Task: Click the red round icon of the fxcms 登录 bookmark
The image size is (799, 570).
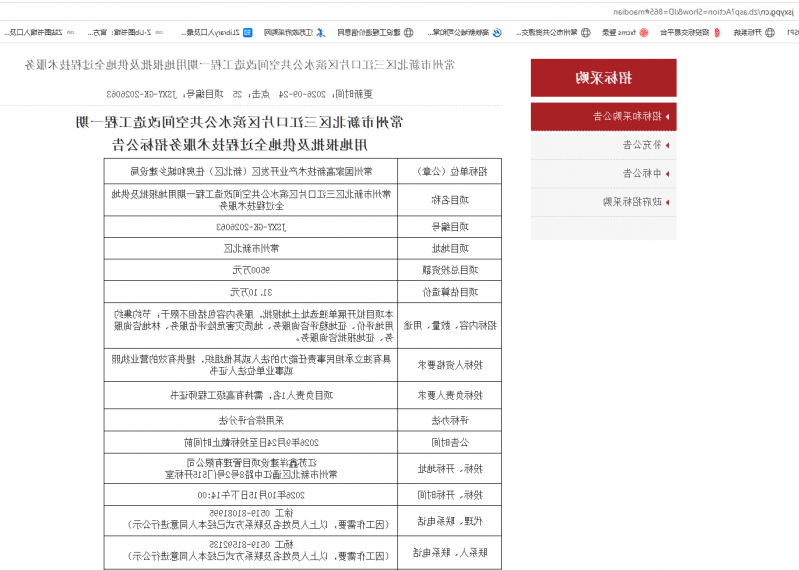Action: tap(644, 33)
